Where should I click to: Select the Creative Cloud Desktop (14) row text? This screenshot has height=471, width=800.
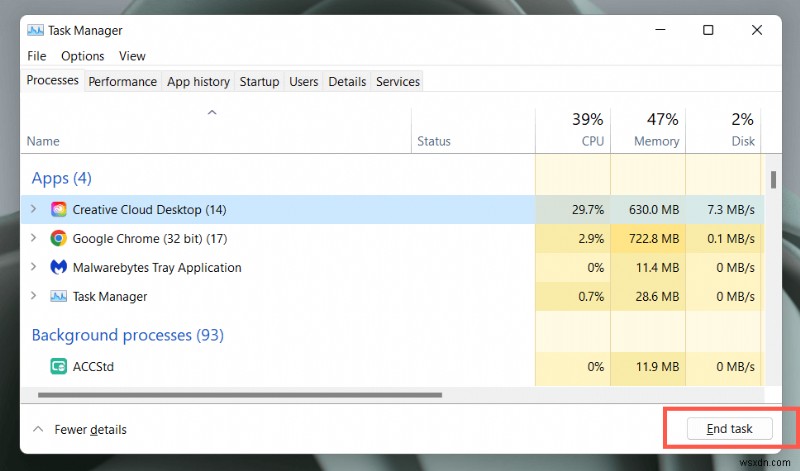[149, 210]
